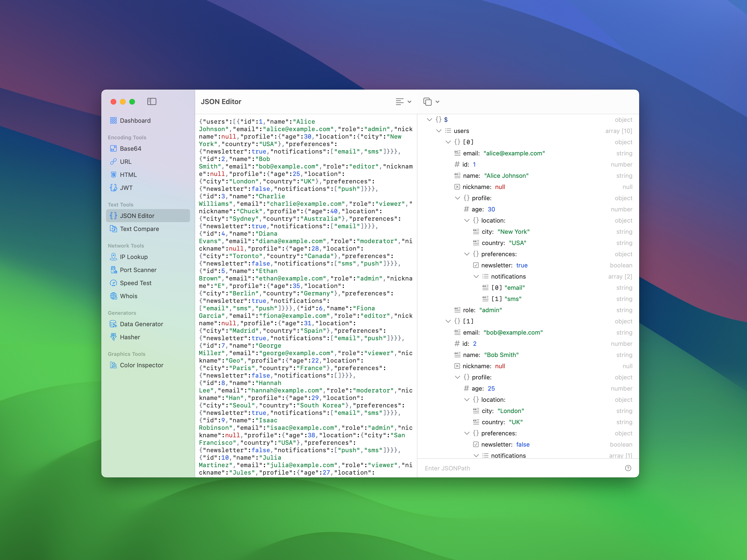Click the checkbox icon beside newsletter: true
This screenshot has width=747, height=560.
[476, 265]
